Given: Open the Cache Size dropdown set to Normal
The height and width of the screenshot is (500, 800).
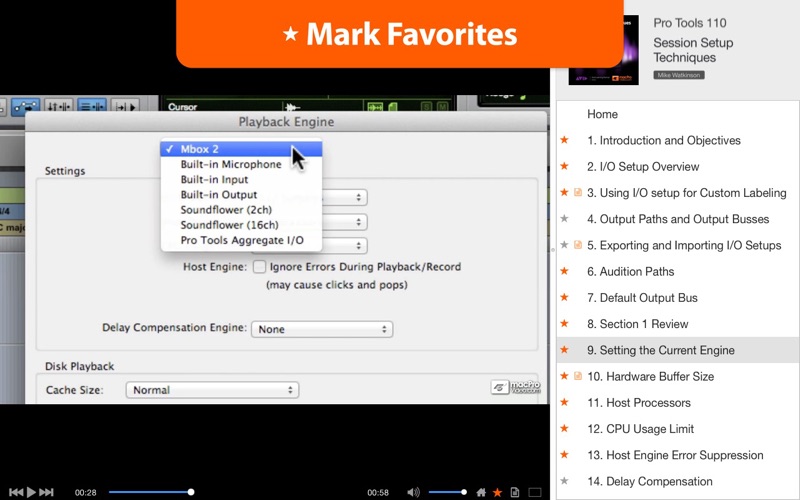Looking at the screenshot, I should (212, 390).
